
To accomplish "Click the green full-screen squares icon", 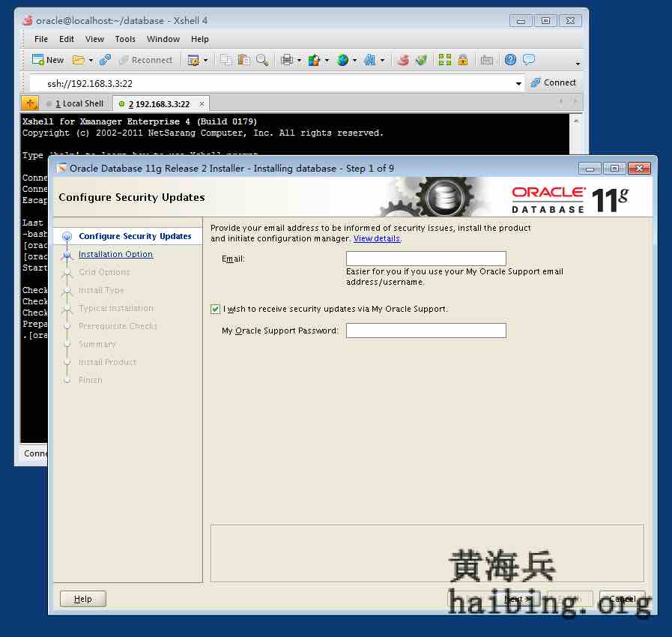I will (445, 60).
